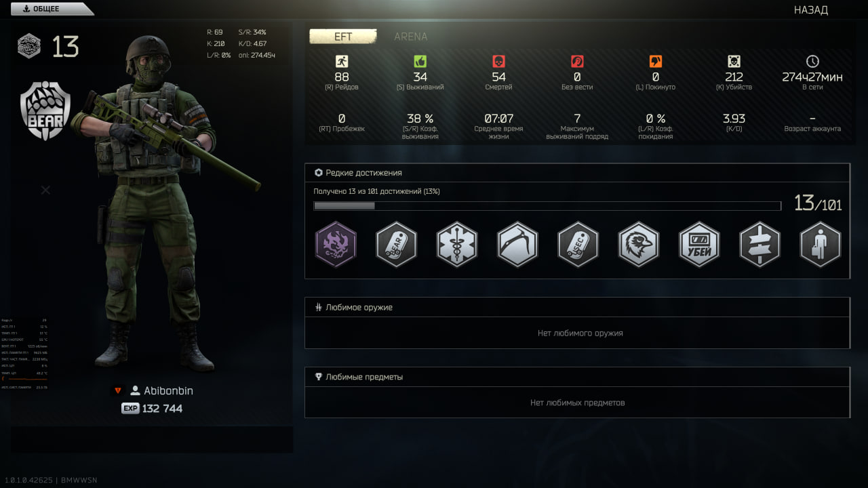Select the man with suitcase achievement badge
Image resolution: width=868 pixels, height=488 pixels.
pyautogui.click(x=821, y=244)
